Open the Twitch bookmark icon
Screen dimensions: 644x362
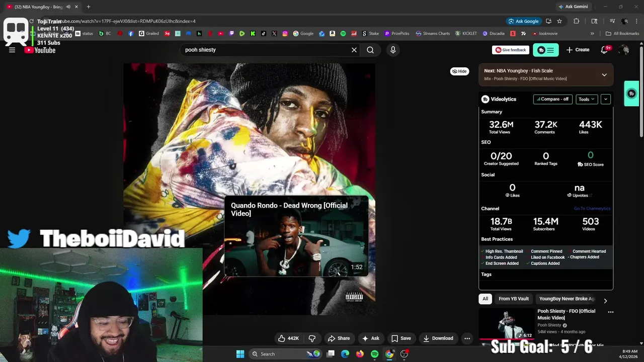231,34
